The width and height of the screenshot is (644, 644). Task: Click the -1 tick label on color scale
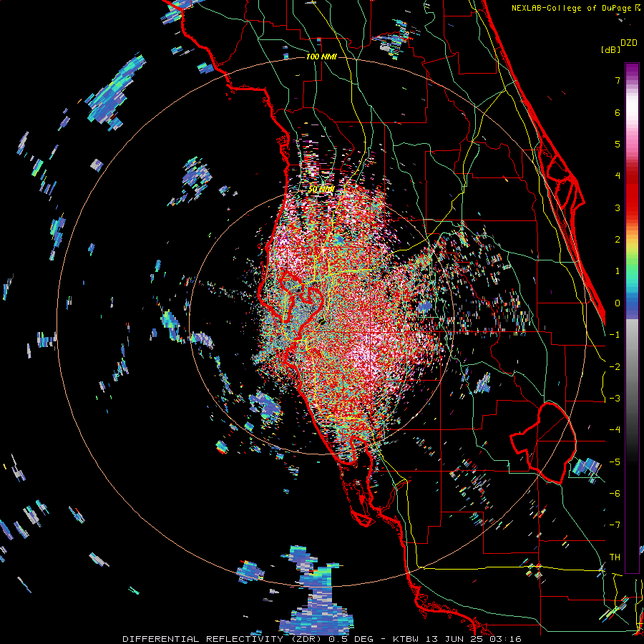click(615, 335)
